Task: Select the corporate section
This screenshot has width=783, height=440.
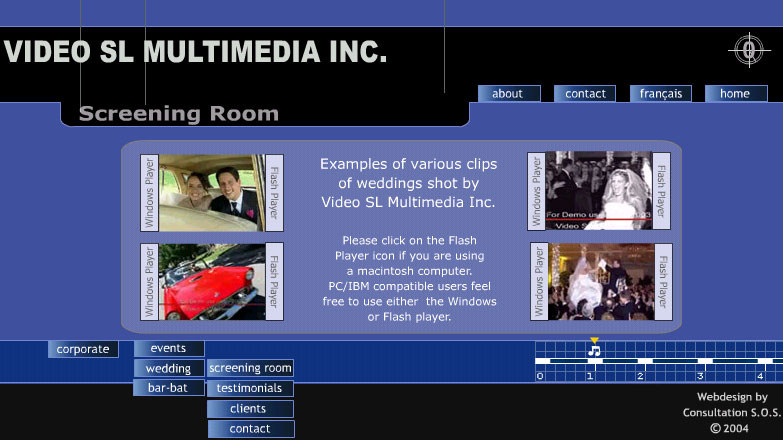Action: [x=83, y=349]
